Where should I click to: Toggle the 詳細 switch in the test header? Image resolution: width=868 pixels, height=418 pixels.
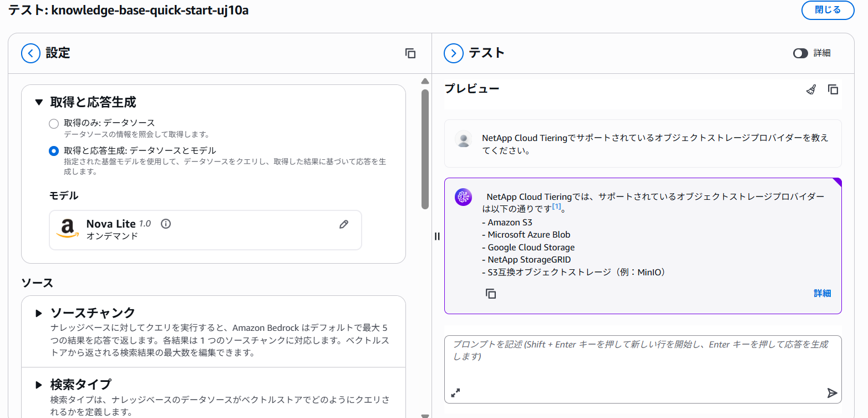point(800,53)
